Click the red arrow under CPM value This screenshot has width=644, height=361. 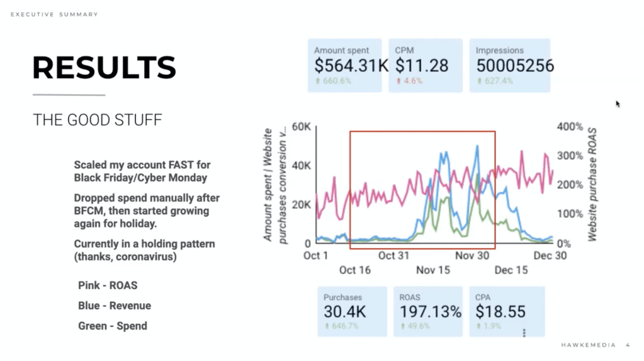click(x=398, y=81)
